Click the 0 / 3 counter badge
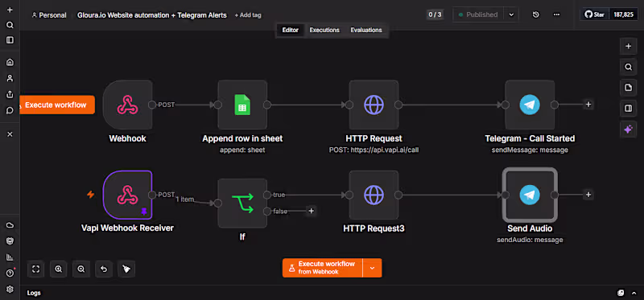This screenshot has width=644, height=300. coord(435,14)
